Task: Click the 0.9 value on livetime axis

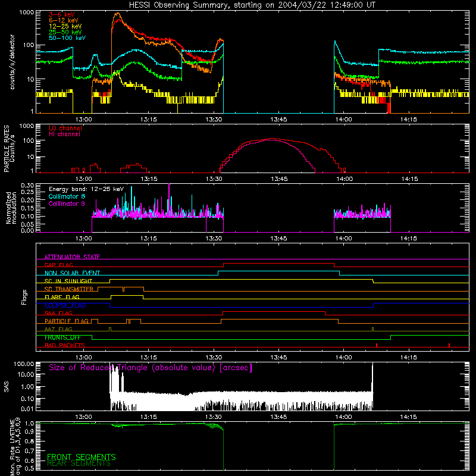Action: click(30, 431)
